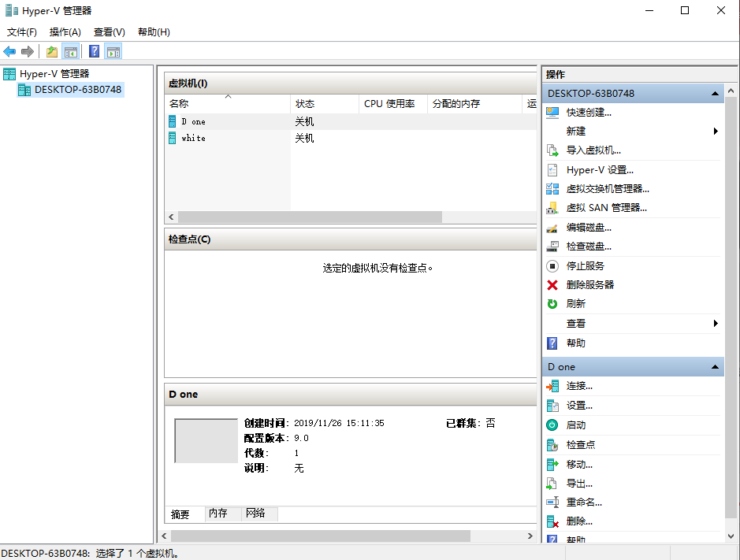
Task: Click the Hyper-V 设置 icon
Action: [552, 170]
